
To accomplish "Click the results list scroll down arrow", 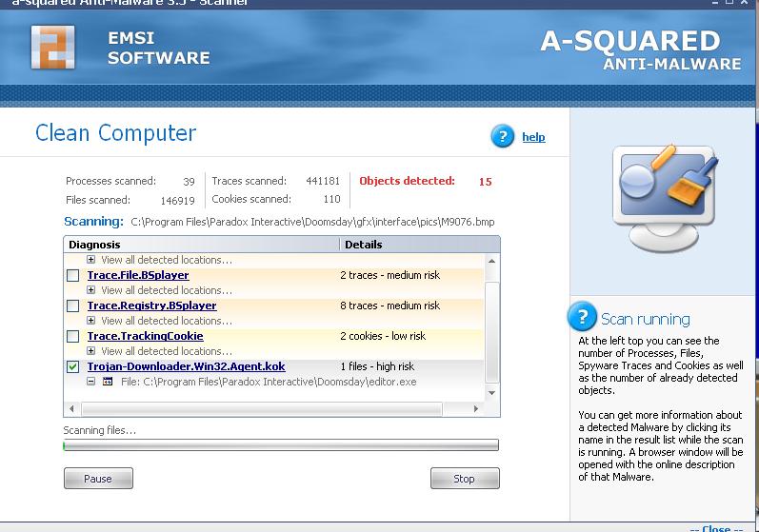I will 491,393.
